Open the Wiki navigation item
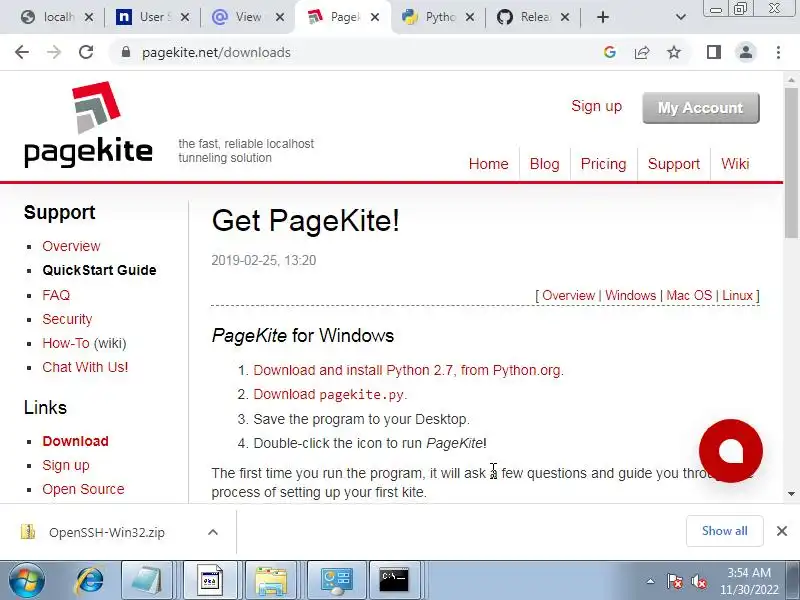The width and height of the screenshot is (800, 600). 735,164
